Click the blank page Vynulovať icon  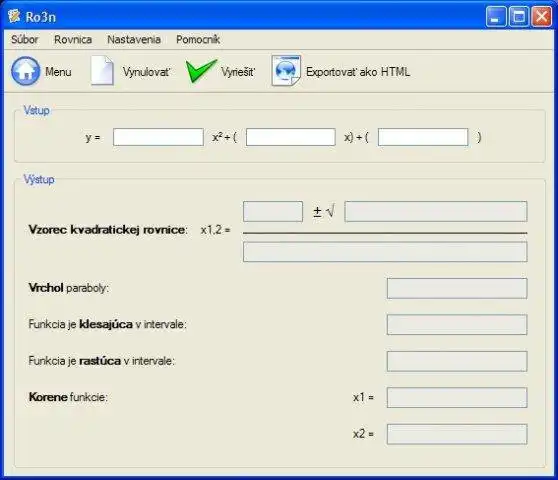pyautogui.click(x=102, y=70)
